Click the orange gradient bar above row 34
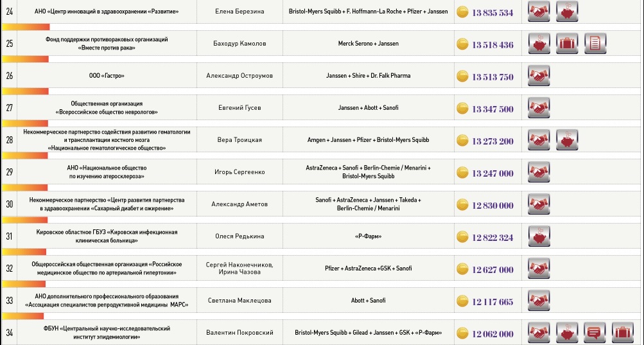 click(x=23, y=316)
